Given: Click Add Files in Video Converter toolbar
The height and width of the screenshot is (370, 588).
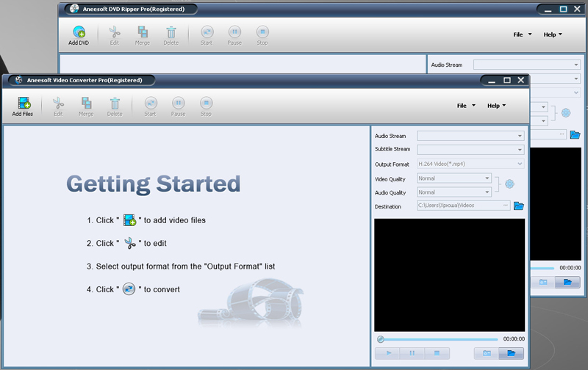Looking at the screenshot, I should [23, 106].
